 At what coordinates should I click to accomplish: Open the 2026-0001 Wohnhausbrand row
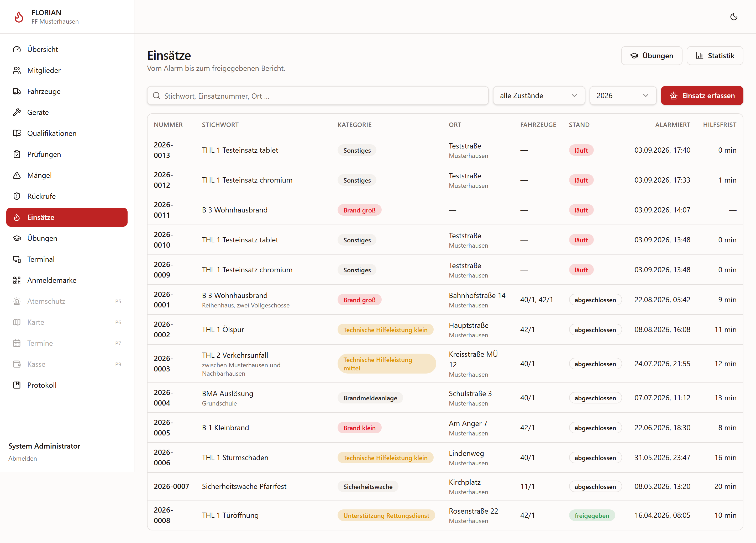point(445,300)
